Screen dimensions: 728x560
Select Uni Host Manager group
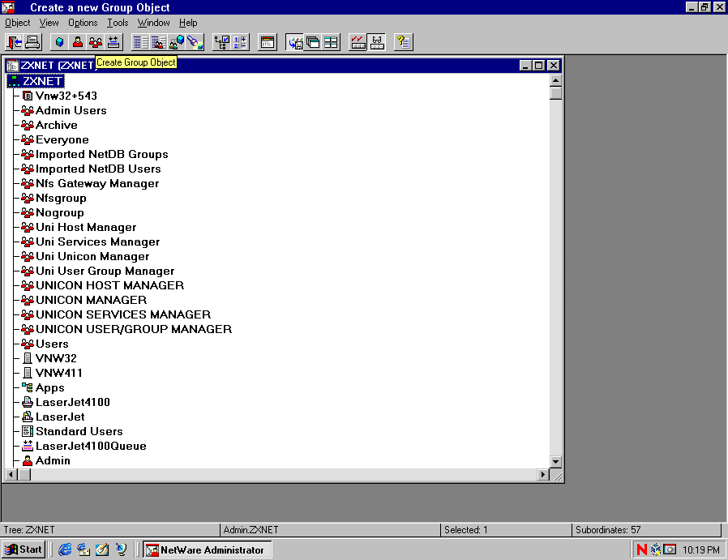[79, 228]
